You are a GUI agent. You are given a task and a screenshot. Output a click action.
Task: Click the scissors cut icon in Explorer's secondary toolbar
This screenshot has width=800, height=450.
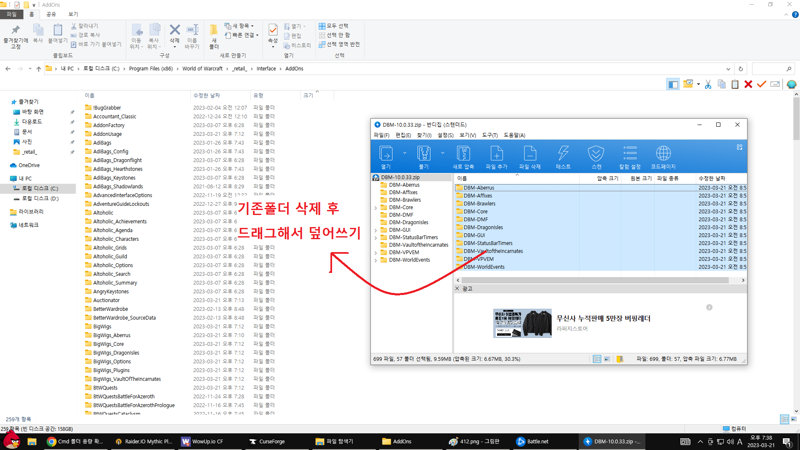(x=708, y=84)
